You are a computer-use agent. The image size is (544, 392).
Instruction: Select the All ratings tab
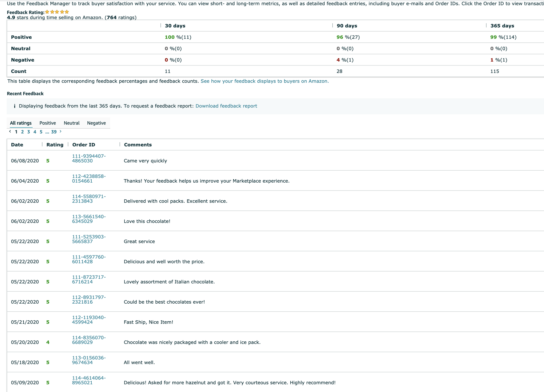(x=21, y=123)
